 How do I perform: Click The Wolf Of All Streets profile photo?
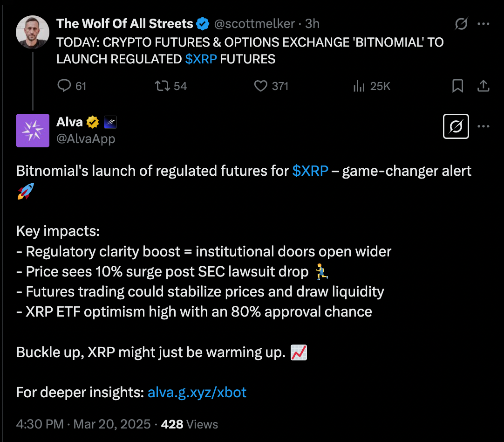(33, 32)
